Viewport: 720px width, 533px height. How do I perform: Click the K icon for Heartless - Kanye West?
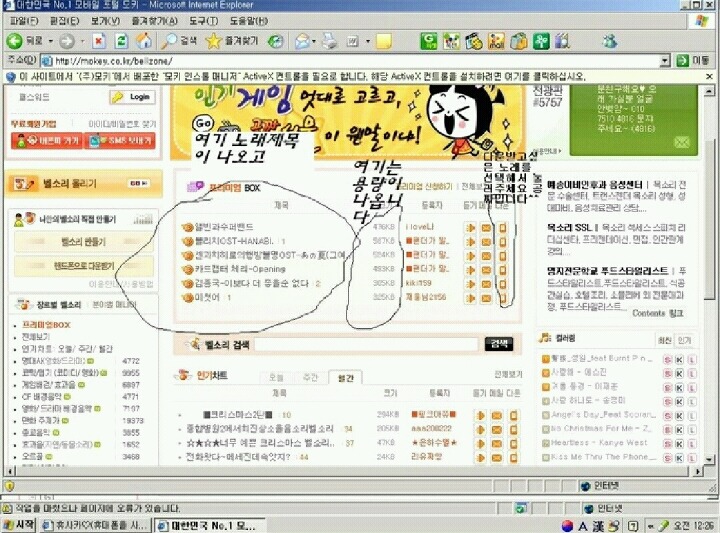point(679,444)
